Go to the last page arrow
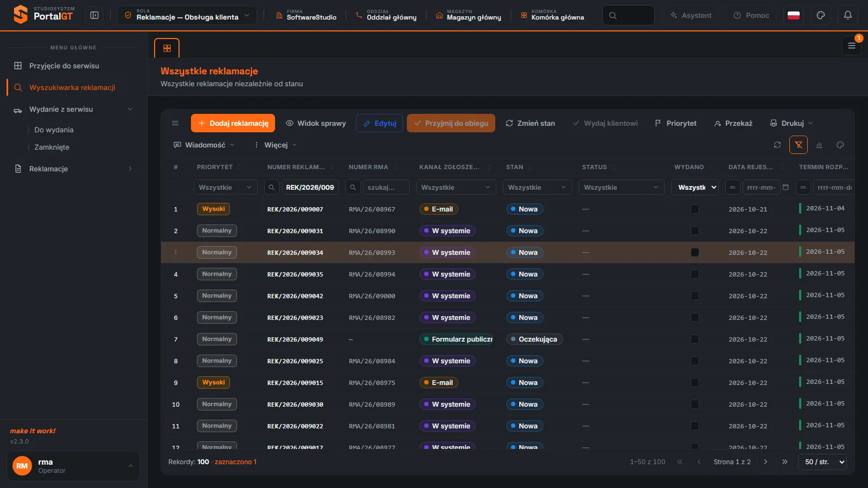868x488 pixels. pos(784,462)
